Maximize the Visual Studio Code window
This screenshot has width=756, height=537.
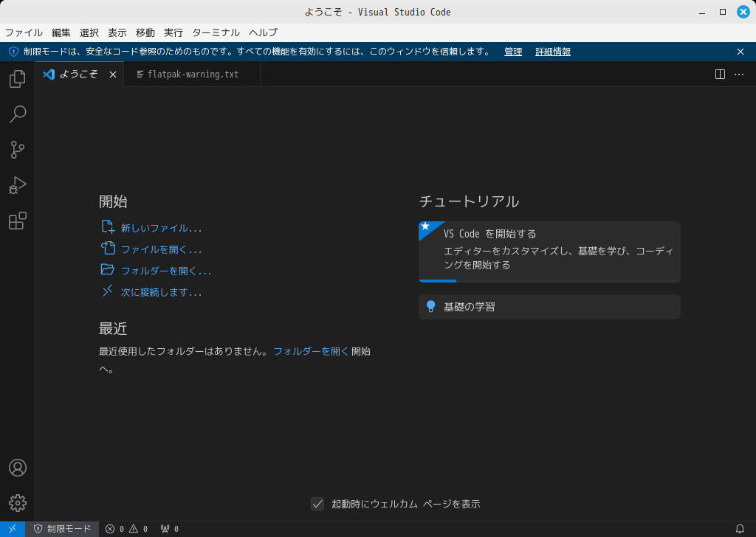pyautogui.click(x=723, y=12)
